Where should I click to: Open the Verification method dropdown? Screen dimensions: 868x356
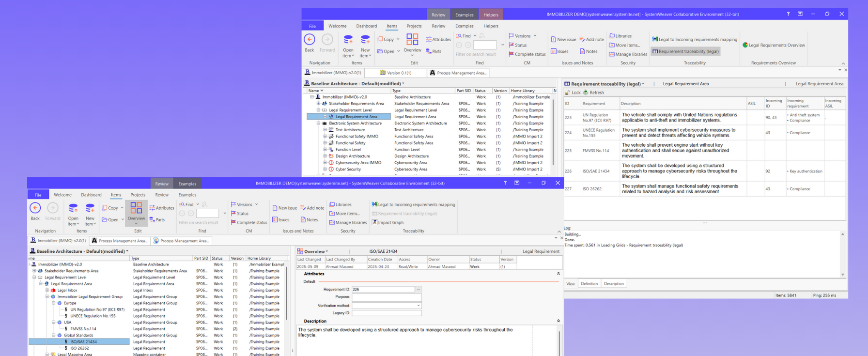[418, 306]
